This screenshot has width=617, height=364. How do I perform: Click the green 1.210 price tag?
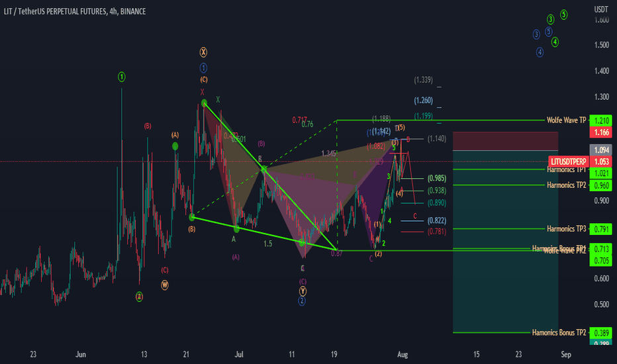(601, 120)
